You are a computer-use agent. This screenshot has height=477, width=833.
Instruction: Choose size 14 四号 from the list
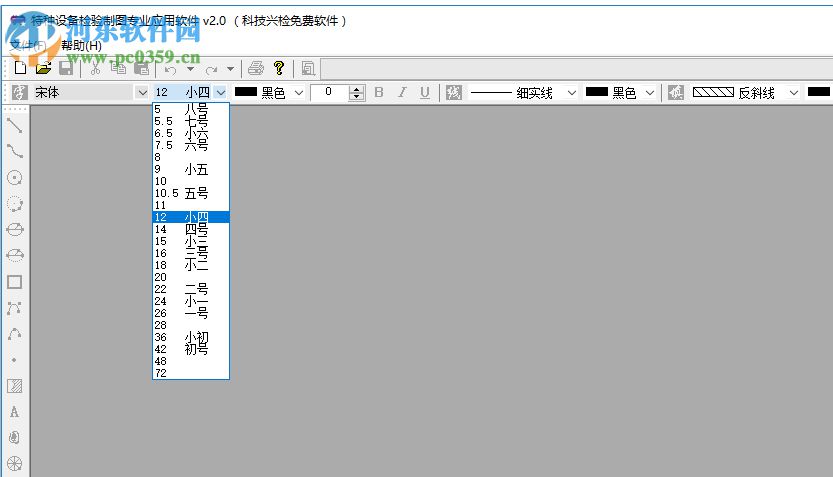tap(191, 229)
